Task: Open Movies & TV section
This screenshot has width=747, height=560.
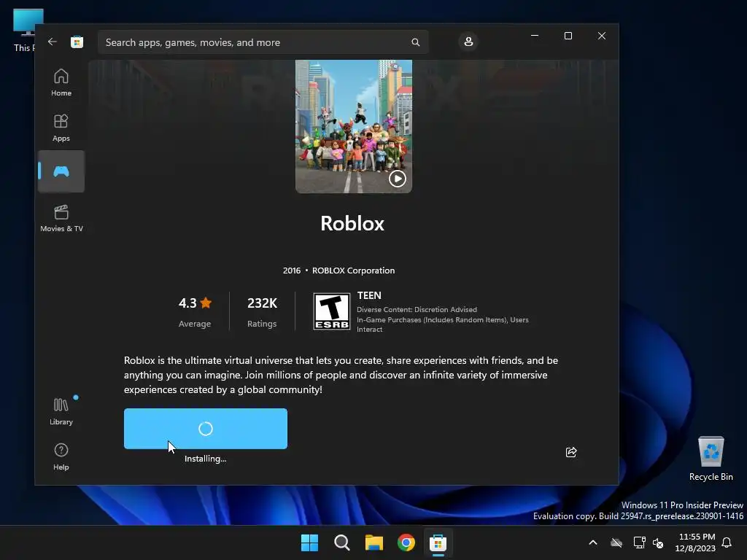Action: click(x=61, y=218)
